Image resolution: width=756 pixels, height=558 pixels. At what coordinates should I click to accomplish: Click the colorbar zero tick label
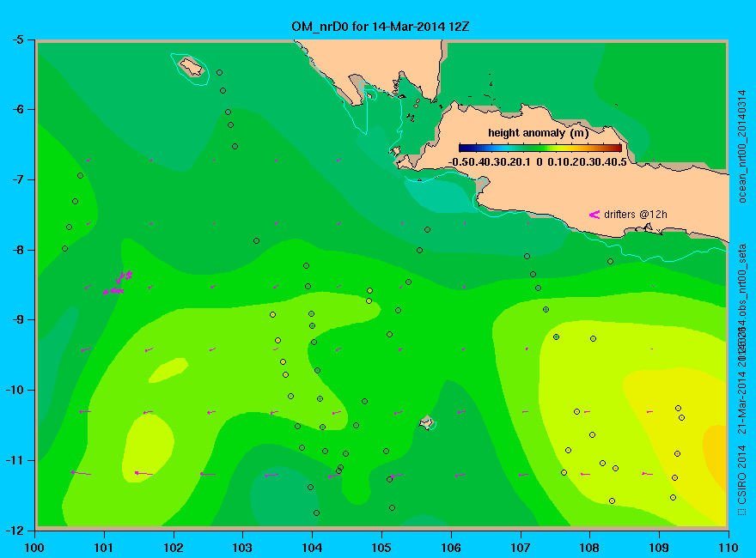[540, 162]
